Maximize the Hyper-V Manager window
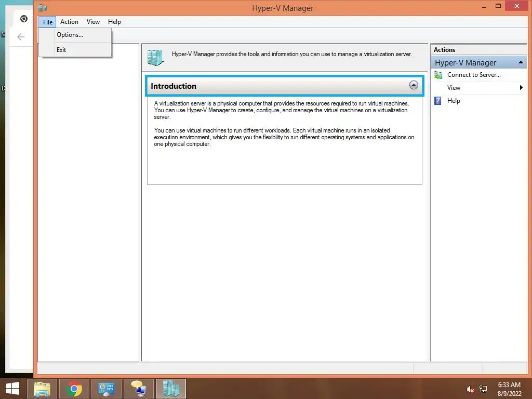This screenshot has width=532, height=399. [x=498, y=6]
